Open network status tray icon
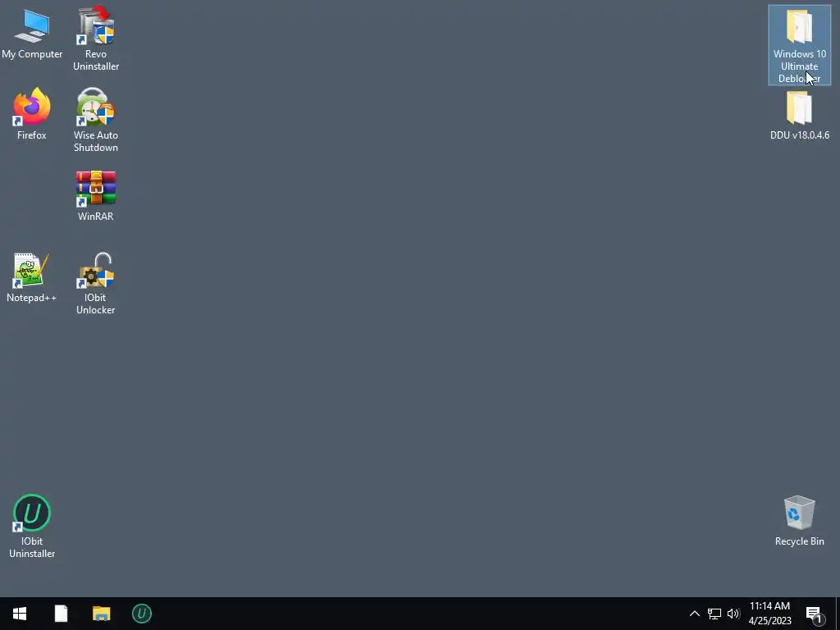 point(714,614)
